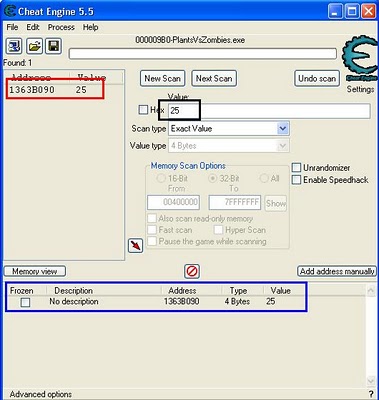
Task: Click Add address manually
Action: pyautogui.click(x=337, y=271)
